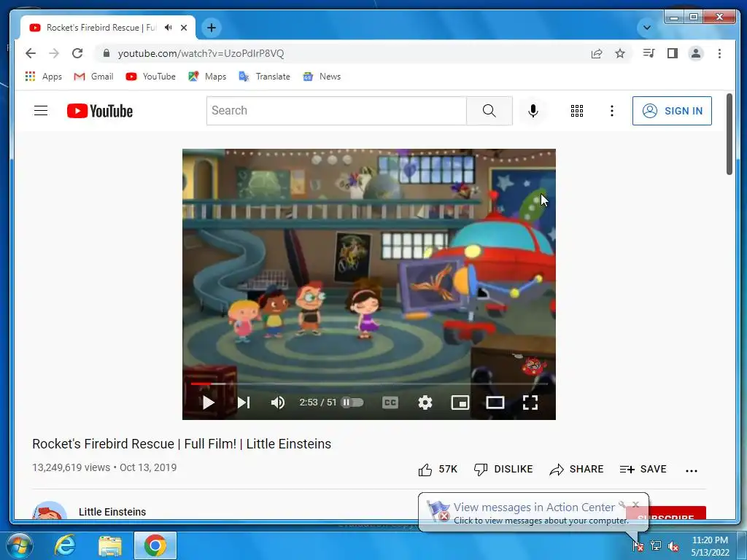Click the Action Center flag tray icon
747x560 pixels.
(x=638, y=545)
